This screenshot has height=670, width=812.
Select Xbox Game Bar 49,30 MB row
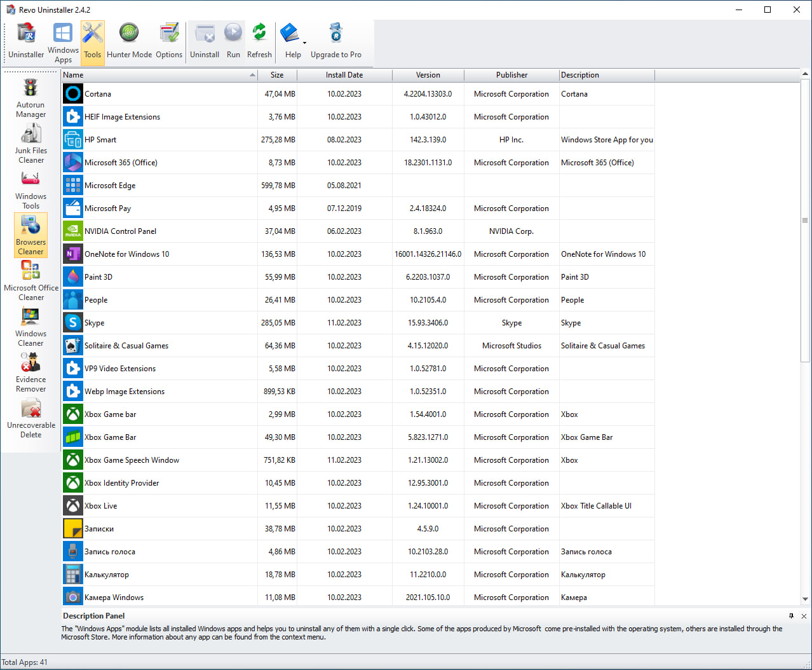click(358, 437)
